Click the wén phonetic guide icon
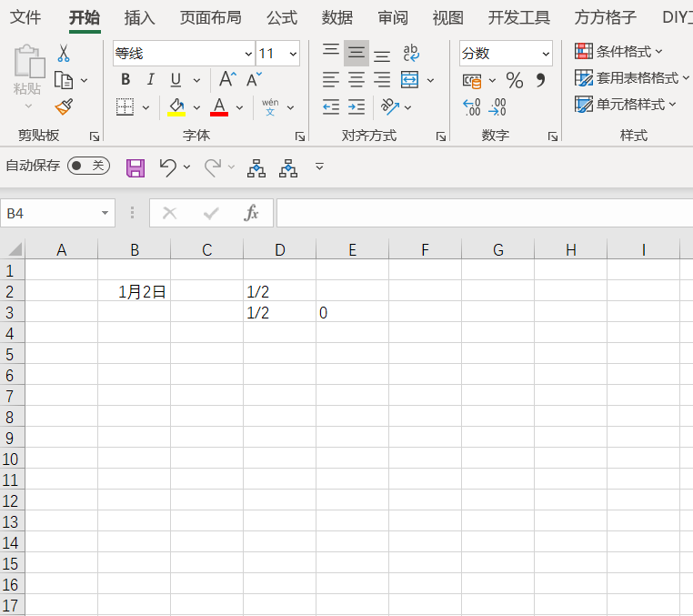This screenshot has height=616, width=693. [270, 107]
